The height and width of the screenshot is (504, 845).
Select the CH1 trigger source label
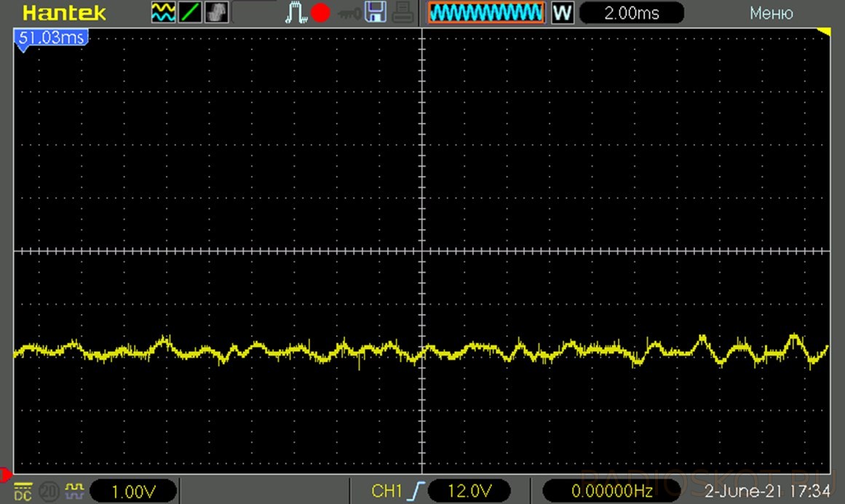386,491
